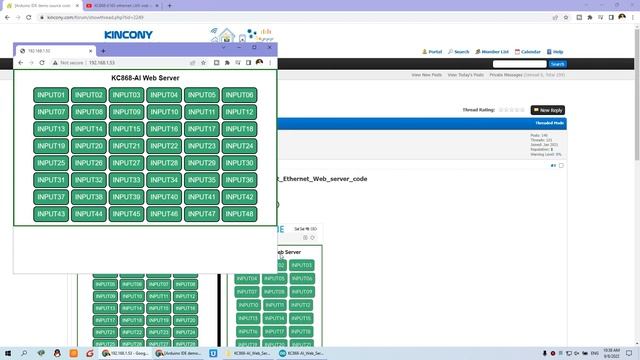640x360 pixels.
Task: Click the blue Search button
Action: tap(558, 64)
